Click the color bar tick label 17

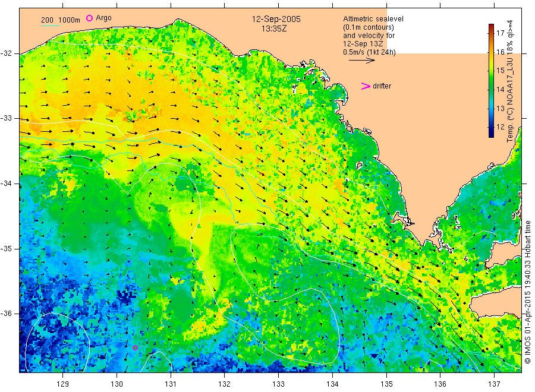point(500,33)
